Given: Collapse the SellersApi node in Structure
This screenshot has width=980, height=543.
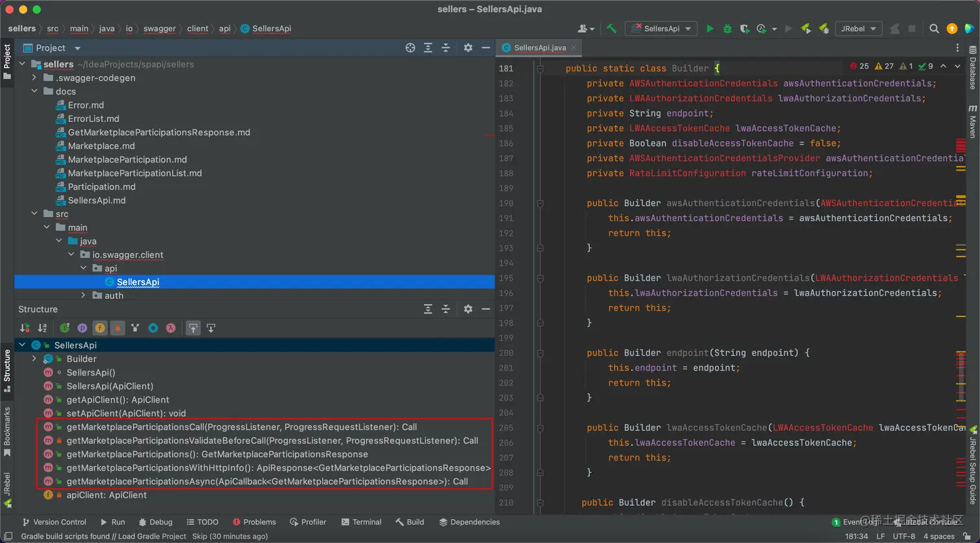Looking at the screenshot, I should click(22, 345).
